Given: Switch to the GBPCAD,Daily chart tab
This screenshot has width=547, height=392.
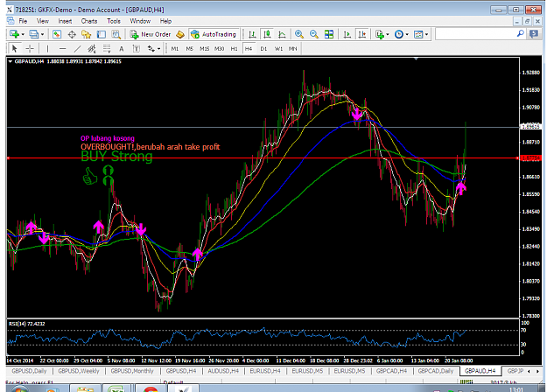Looking at the screenshot, I should (x=436, y=371).
